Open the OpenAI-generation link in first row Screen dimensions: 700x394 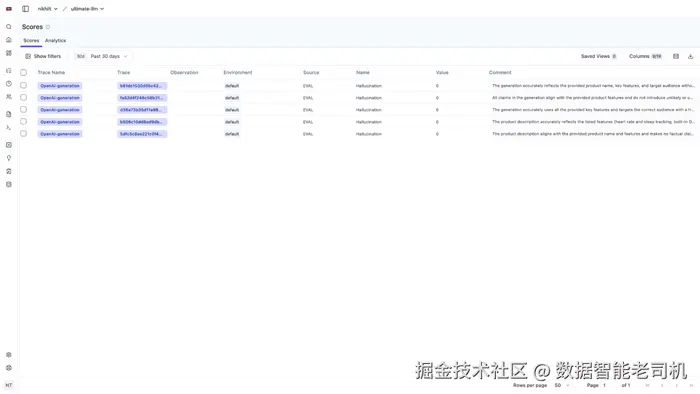click(x=60, y=86)
